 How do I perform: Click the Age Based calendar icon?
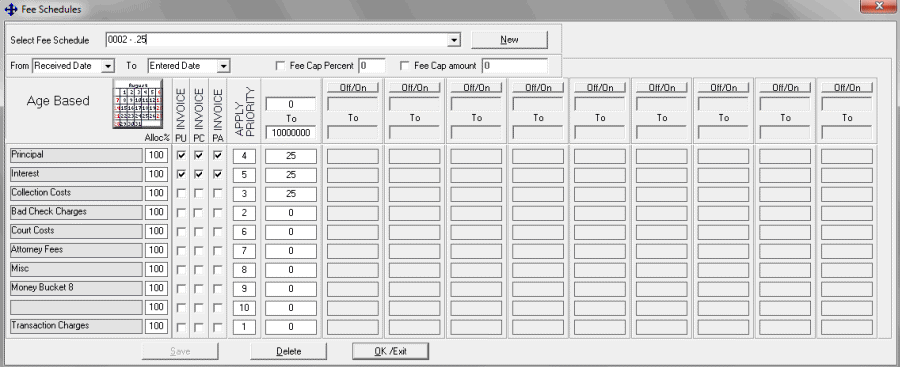pyautogui.click(x=138, y=104)
